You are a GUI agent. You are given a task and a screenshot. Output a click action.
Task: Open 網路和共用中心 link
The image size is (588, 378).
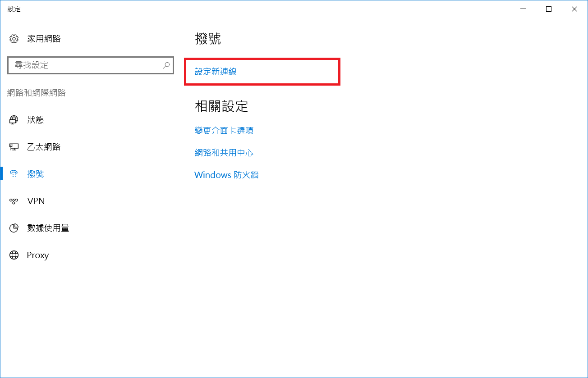224,153
